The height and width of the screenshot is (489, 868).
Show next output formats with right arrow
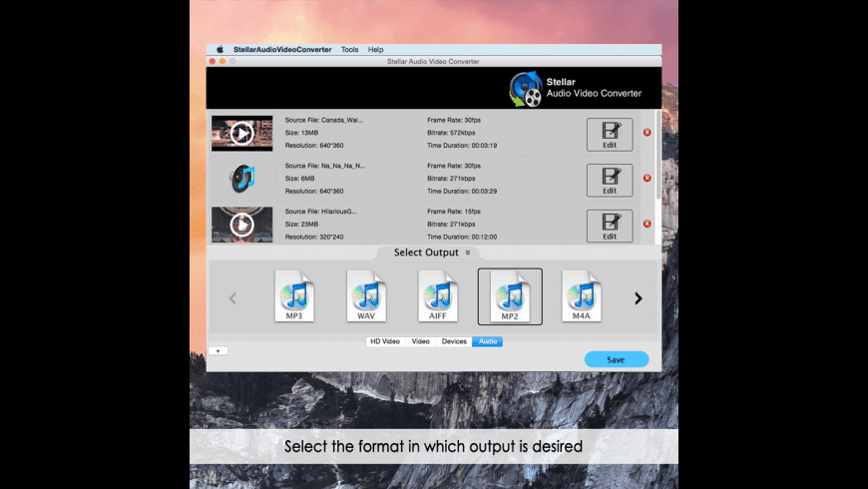click(639, 298)
